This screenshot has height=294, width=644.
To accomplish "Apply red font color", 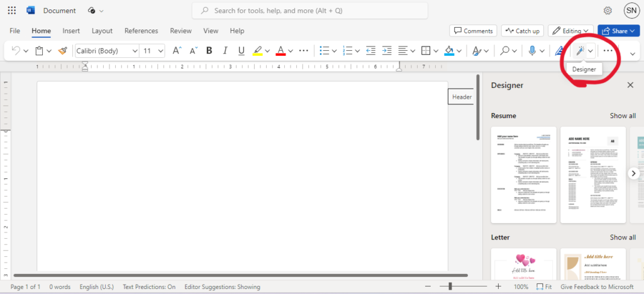I will (x=280, y=51).
